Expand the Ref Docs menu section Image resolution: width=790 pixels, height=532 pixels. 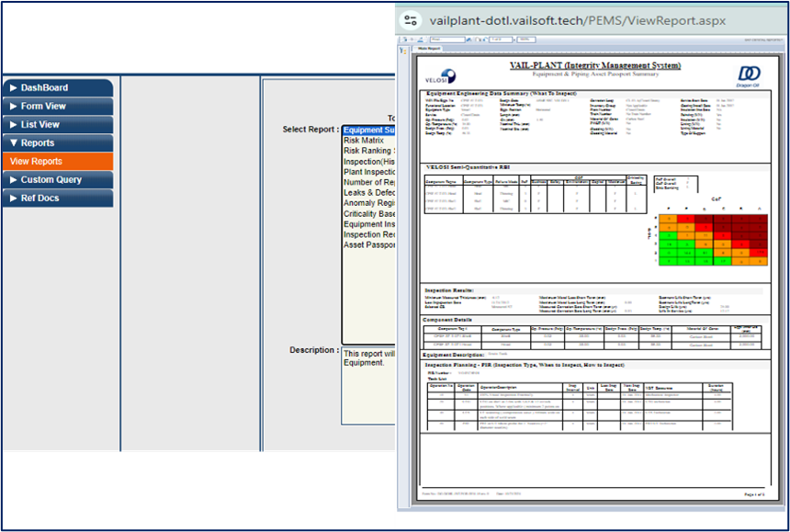(58, 198)
